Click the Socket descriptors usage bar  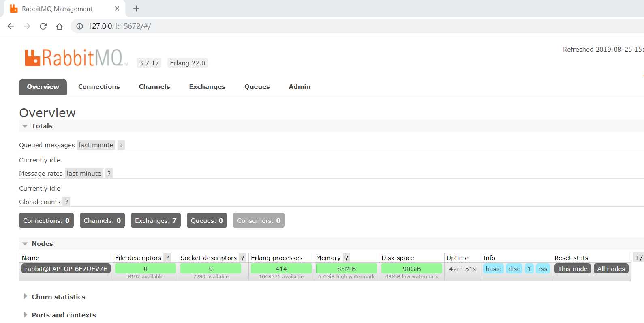(211, 269)
